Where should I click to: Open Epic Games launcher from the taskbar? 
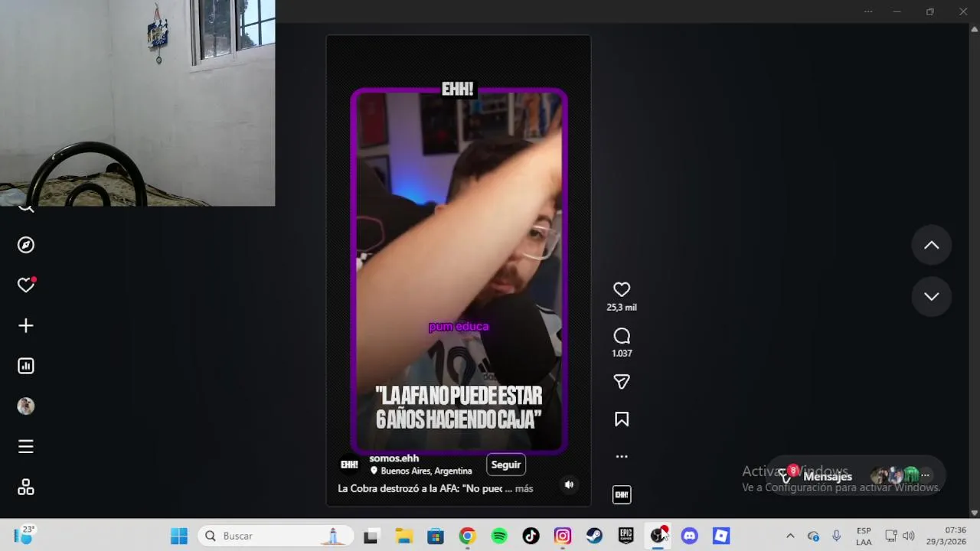click(626, 536)
